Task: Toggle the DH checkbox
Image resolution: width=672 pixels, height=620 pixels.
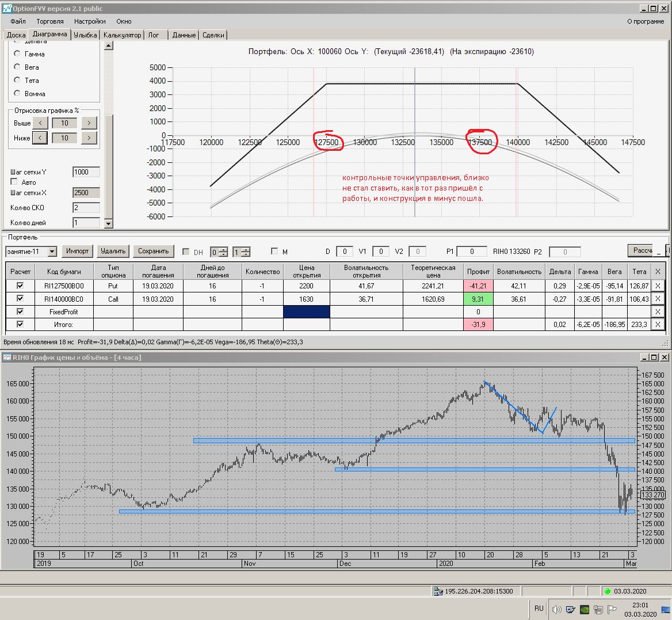Action: [x=186, y=252]
